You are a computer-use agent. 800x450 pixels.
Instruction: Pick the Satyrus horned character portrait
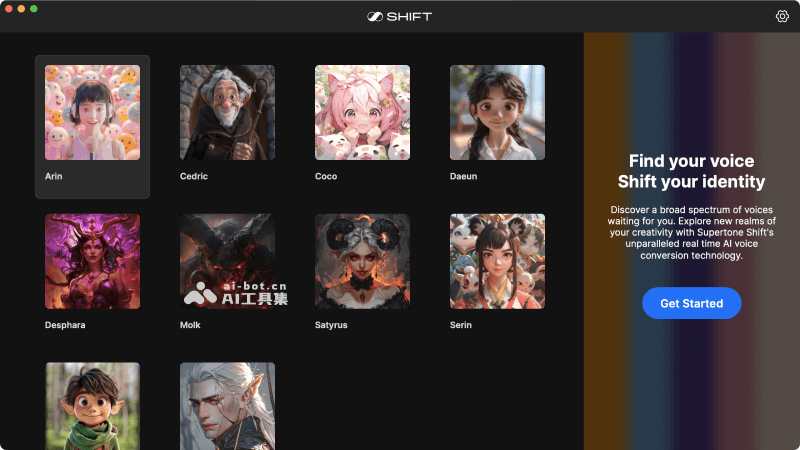(x=362, y=261)
